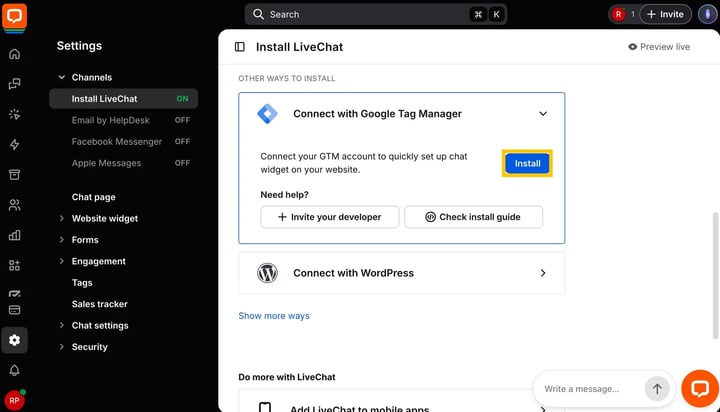Image resolution: width=720 pixels, height=412 pixels.
Task: Collapse the Channels section
Action: [x=62, y=77]
